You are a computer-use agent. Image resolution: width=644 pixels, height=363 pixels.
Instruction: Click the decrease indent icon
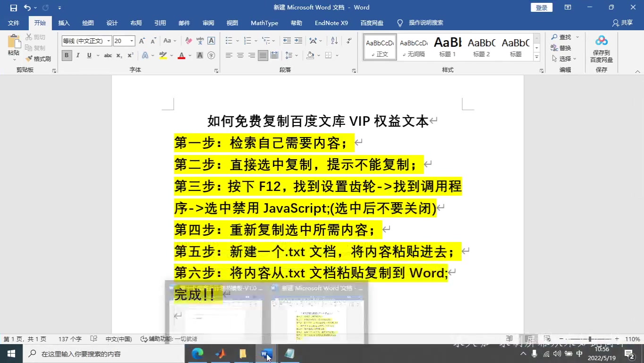click(287, 41)
